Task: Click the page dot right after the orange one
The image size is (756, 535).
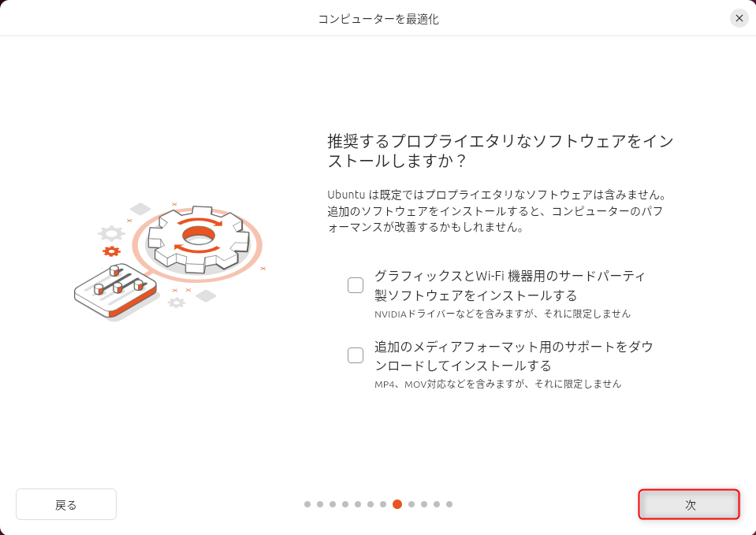Action: coord(412,504)
